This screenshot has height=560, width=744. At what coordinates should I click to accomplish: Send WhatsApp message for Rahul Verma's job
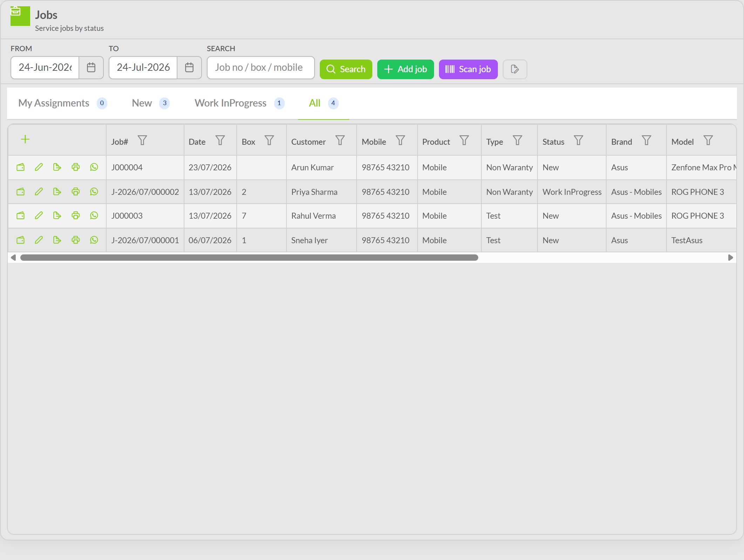tap(94, 216)
